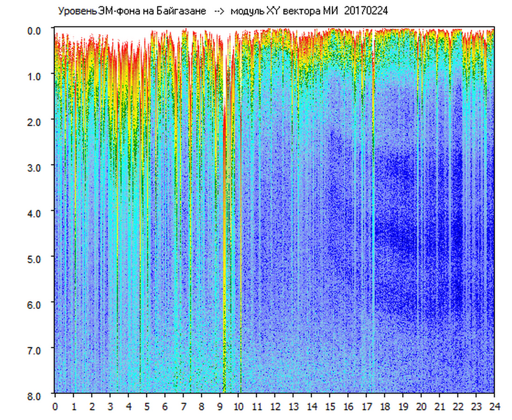Select hour 21 on the time axis

click(x=440, y=406)
